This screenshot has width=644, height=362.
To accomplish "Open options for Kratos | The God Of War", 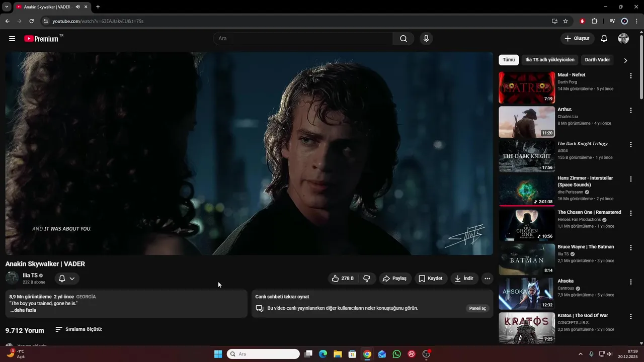I will click(631, 316).
